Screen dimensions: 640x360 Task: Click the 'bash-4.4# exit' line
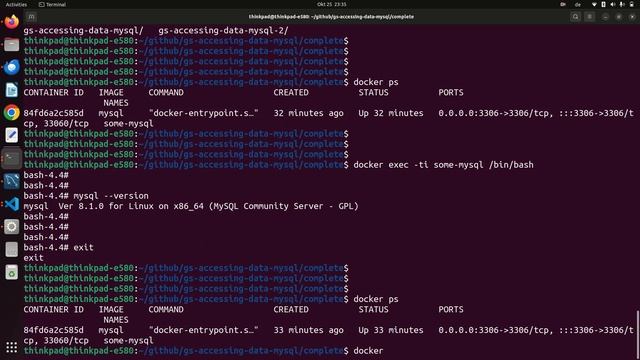pyautogui.click(x=58, y=247)
